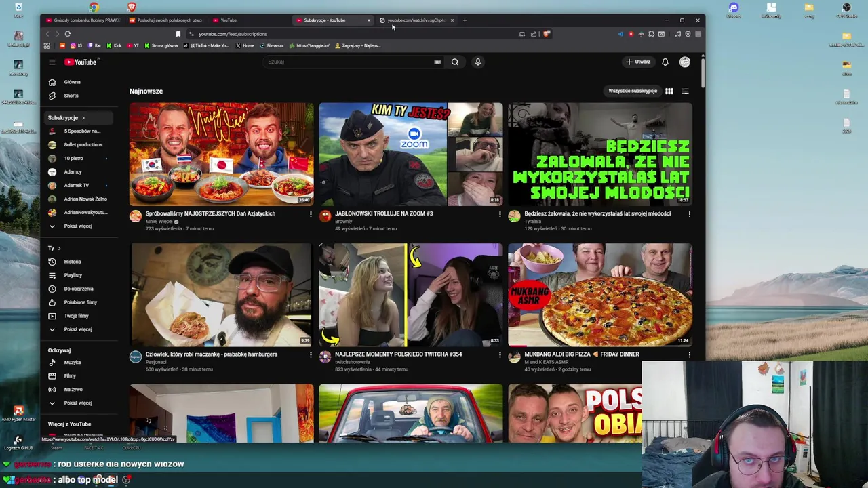The image size is (868, 488).
Task: Switch to Posłuchaj swoich polubionych tab
Action: coord(166,20)
